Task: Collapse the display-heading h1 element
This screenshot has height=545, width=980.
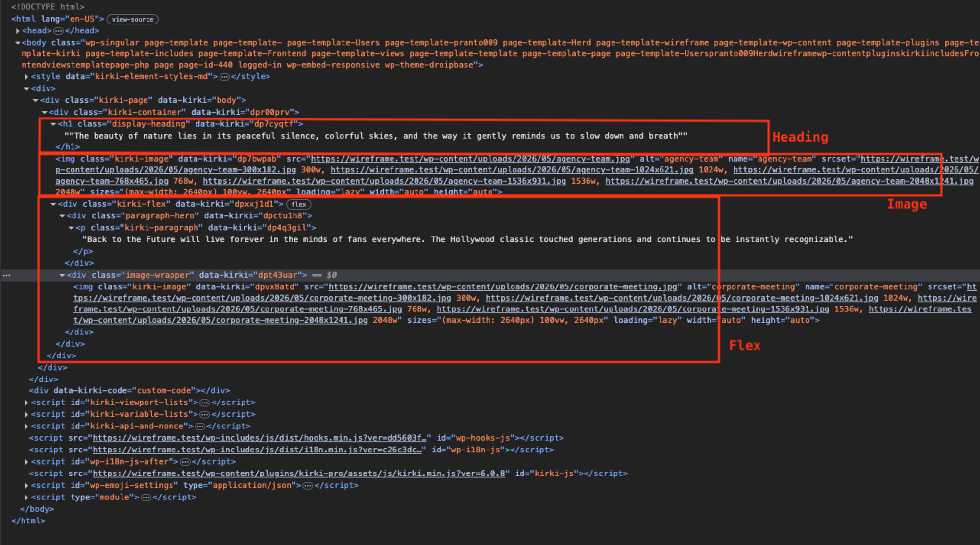Action: 53,124
